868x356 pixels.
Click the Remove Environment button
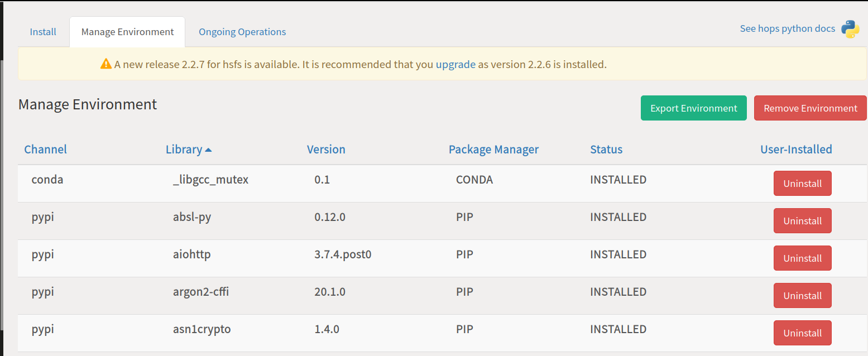[x=810, y=108]
